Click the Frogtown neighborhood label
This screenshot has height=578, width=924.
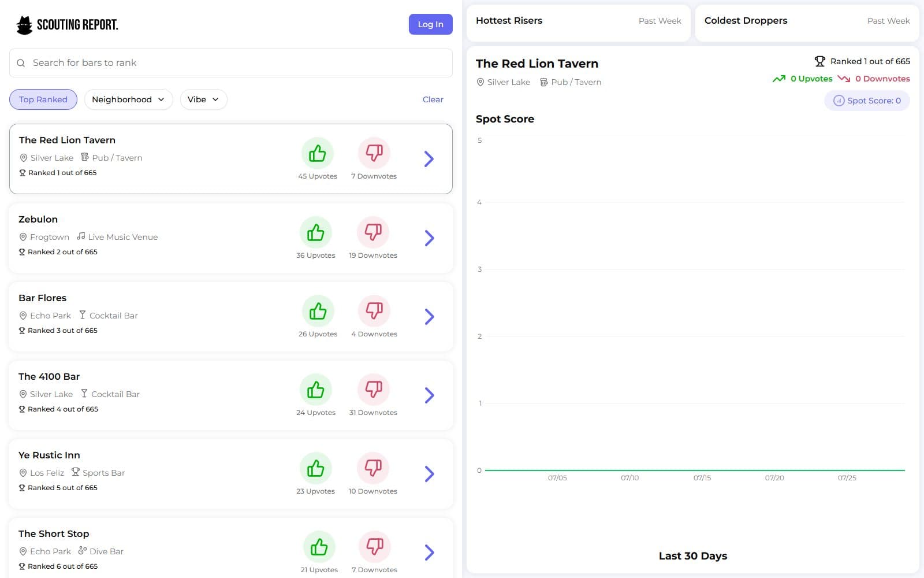point(50,237)
